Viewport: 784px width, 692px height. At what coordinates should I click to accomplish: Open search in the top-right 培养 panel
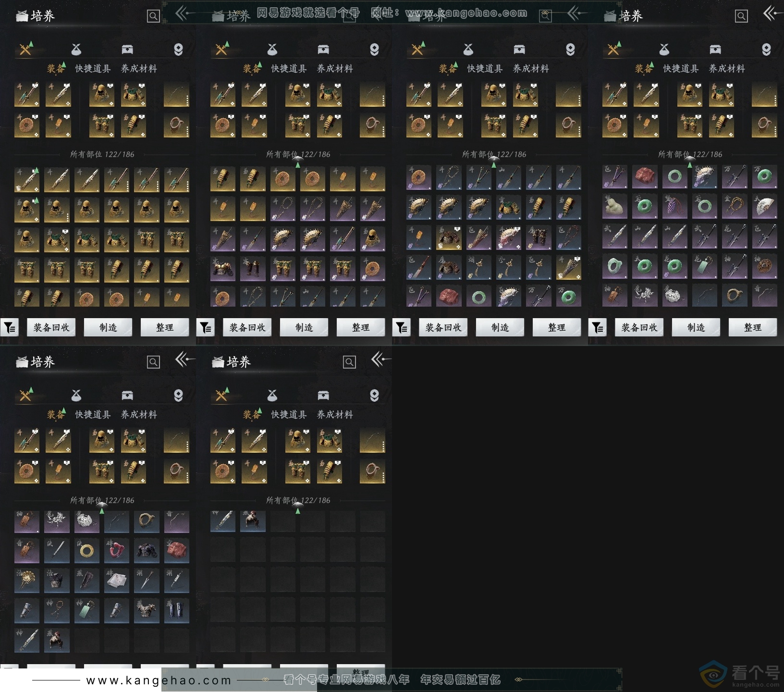(x=741, y=16)
